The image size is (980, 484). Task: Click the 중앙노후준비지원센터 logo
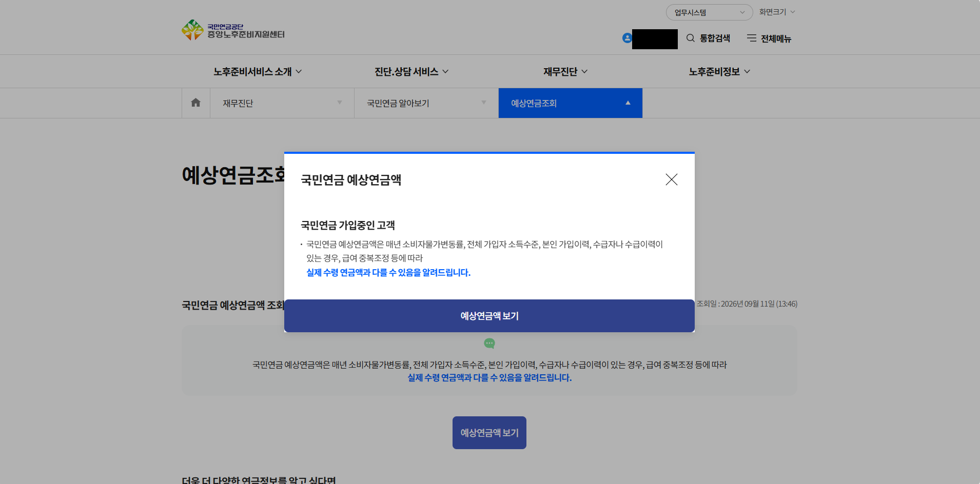[233, 30]
